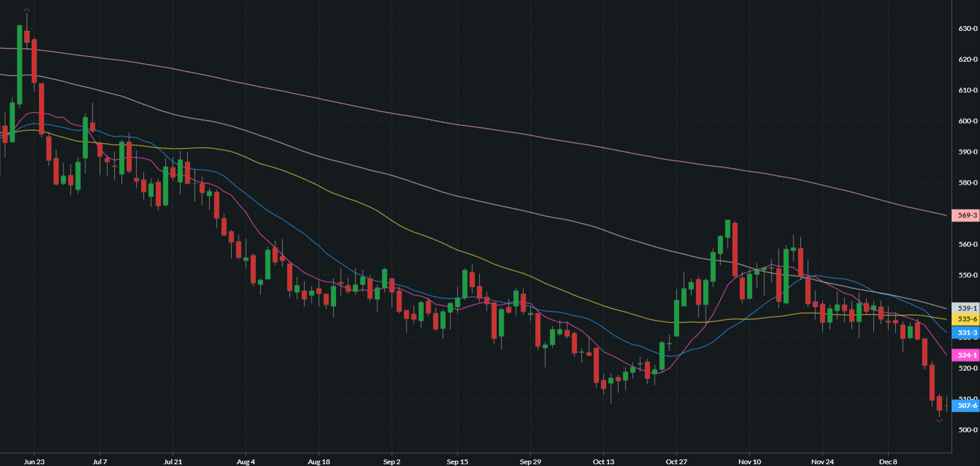Click the 507-6 current price label
The width and height of the screenshot is (980, 466).
pyautogui.click(x=965, y=406)
